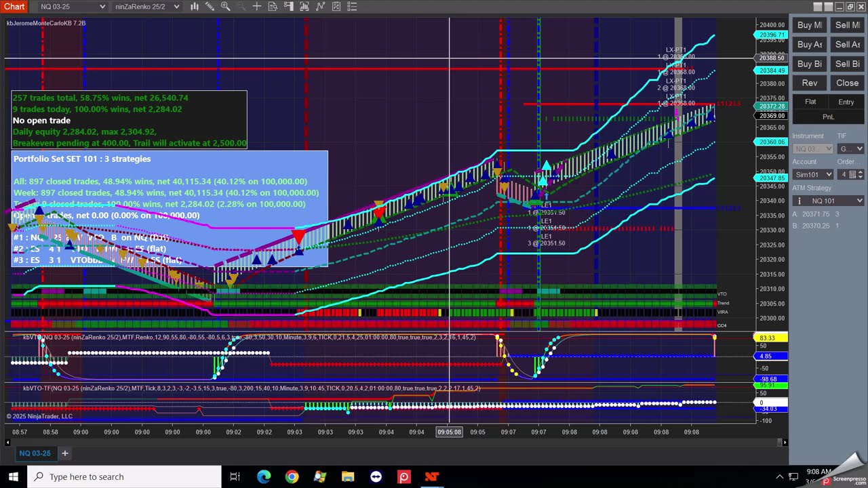868x488 pixels.
Task: Open NinjaTrader from the taskbar
Action: click(431, 476)
